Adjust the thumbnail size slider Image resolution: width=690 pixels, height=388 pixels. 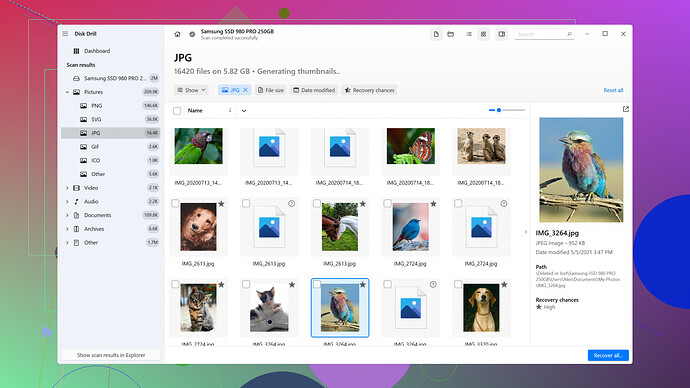tap(507, 110)
